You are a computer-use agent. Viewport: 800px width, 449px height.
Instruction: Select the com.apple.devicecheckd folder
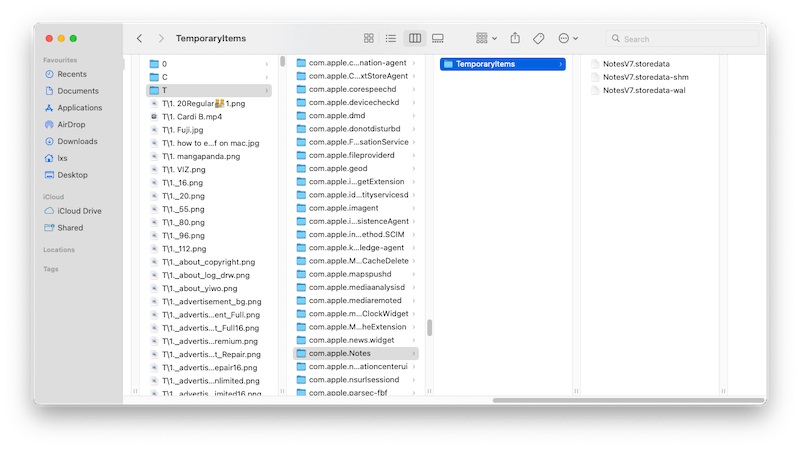pyautogui.click(x=356, y=103)
